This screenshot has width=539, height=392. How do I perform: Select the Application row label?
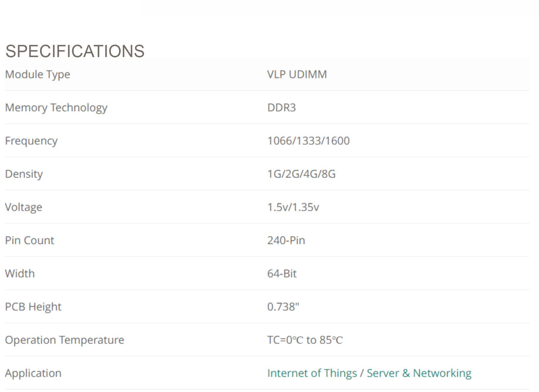(x=33, y=373)
